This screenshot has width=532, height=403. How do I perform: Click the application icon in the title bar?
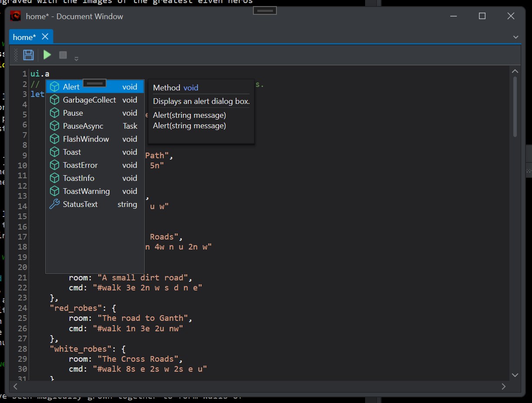[16, 16]
